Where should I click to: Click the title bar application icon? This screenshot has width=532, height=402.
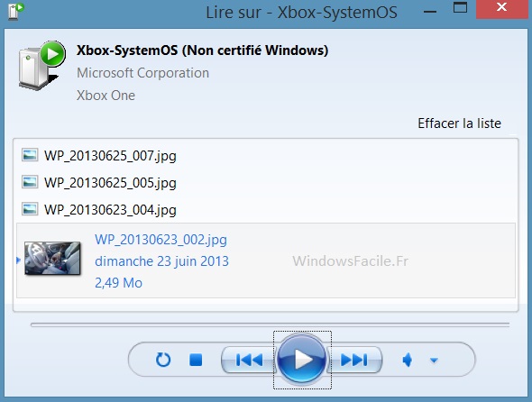(15, 11)
